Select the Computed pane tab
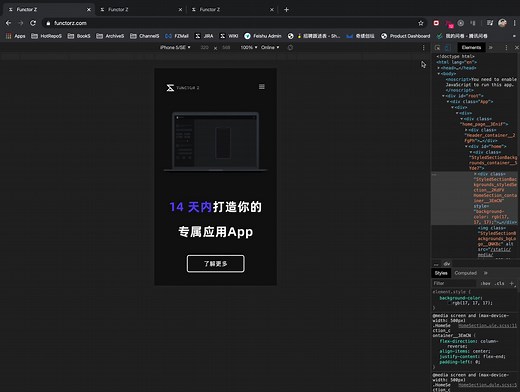The height and width of the screenshot is (392, 520). tap(465, 273)
